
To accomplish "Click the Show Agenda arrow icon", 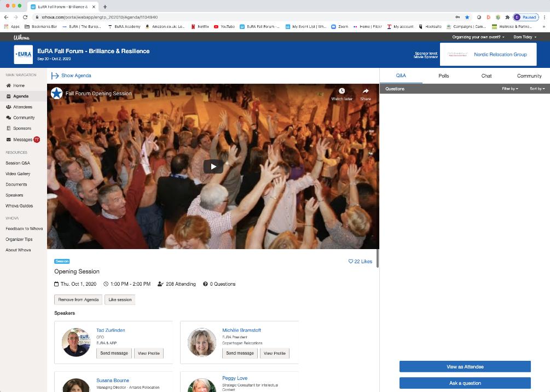I will [x=55, y=76].
